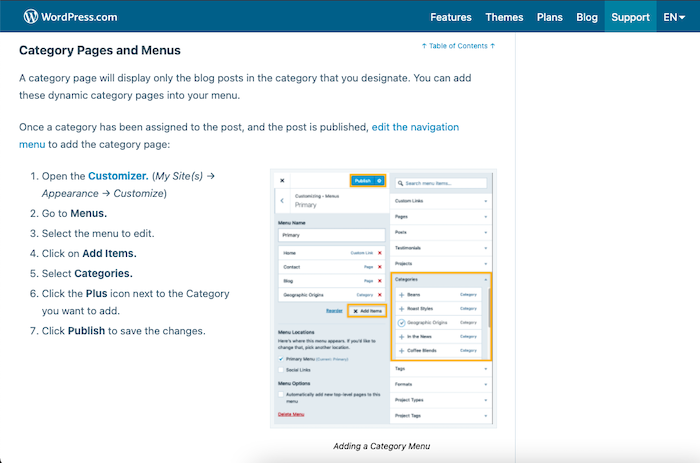The width and height of the screenshot is (700, 463).
Task: Click the plus icon next to Roast Styles
Action: [x=401, y=309]
